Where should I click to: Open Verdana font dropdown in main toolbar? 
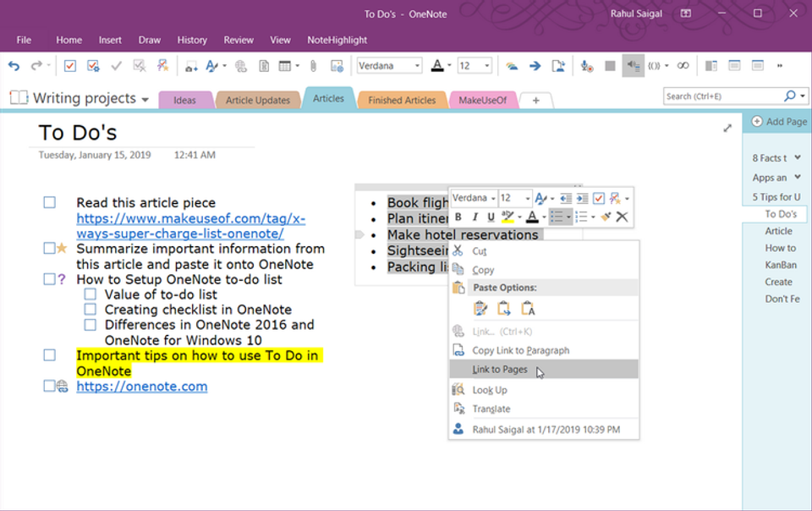[417, 66]
